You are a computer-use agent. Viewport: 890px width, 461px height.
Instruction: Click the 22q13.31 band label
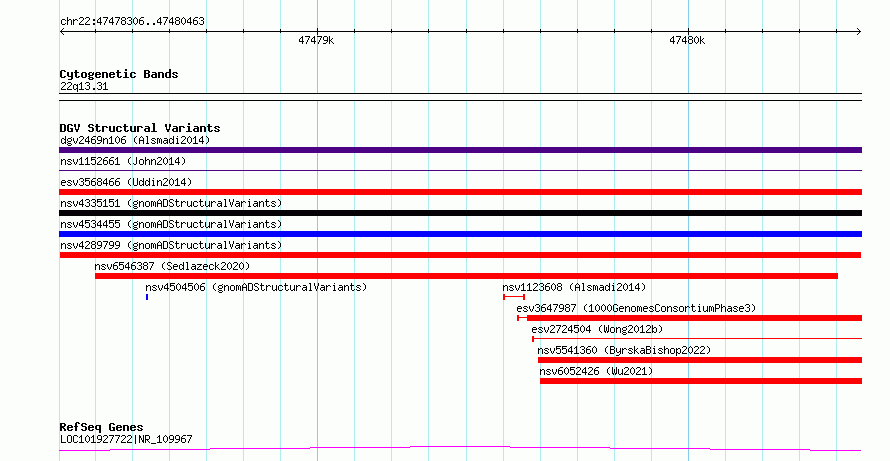coord(84,87)
